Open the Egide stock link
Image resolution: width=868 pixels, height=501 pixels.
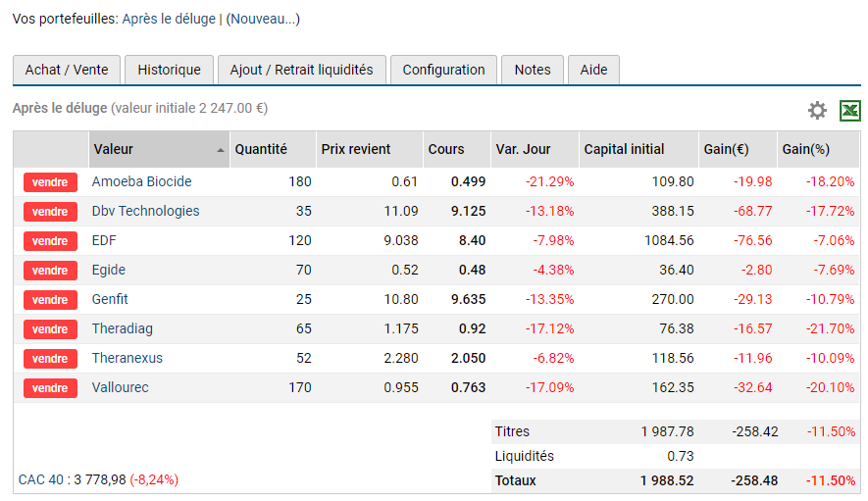pos(109,270)
